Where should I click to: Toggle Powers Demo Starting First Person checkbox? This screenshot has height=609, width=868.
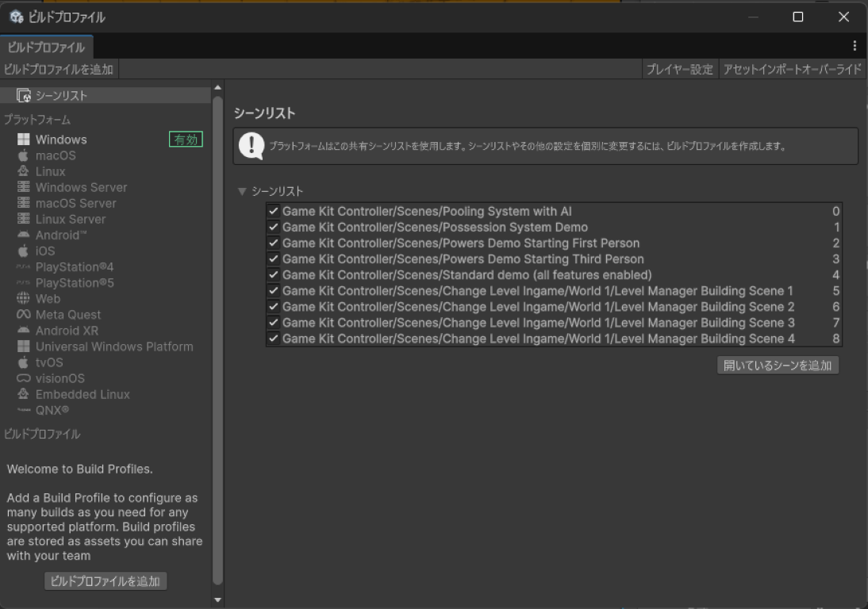click(273, 243)
